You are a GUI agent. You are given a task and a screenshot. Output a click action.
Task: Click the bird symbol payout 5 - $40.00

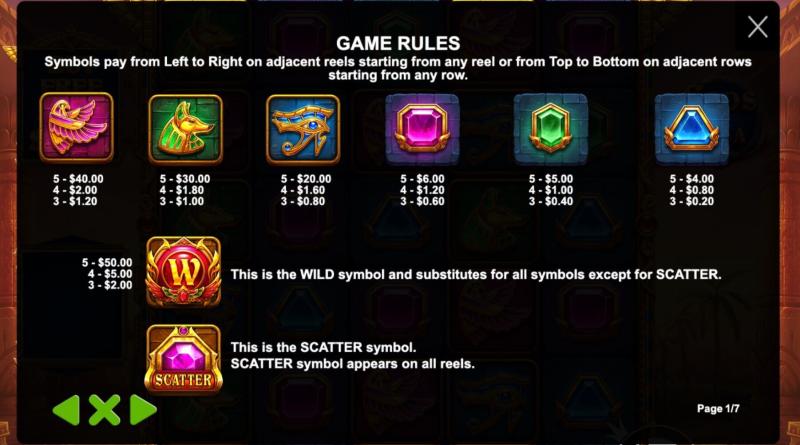tap(78, 179)
